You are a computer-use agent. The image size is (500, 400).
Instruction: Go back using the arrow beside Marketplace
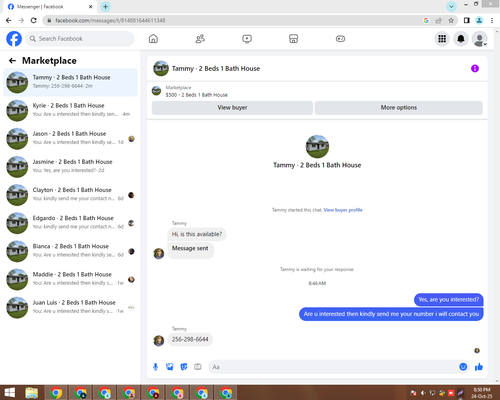pos(12,60)
